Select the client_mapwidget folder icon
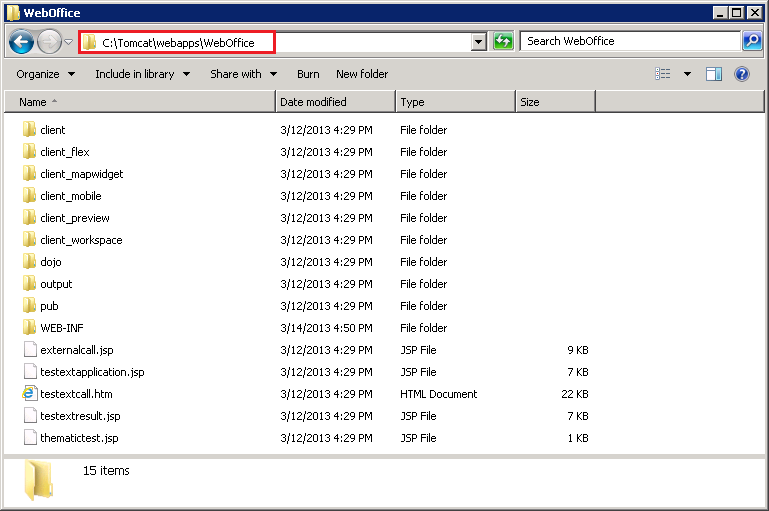Screen dimensions: 769x511 point(29,174)
